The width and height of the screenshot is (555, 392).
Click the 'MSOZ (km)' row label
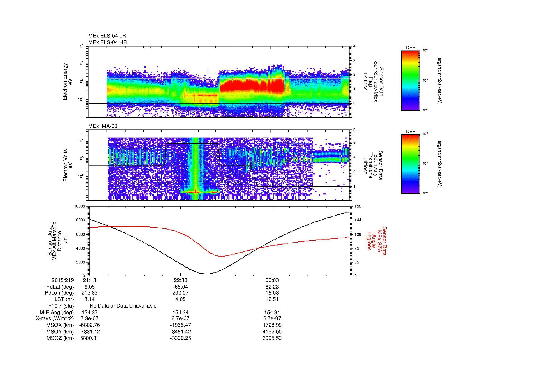click(x=60, y=338)
